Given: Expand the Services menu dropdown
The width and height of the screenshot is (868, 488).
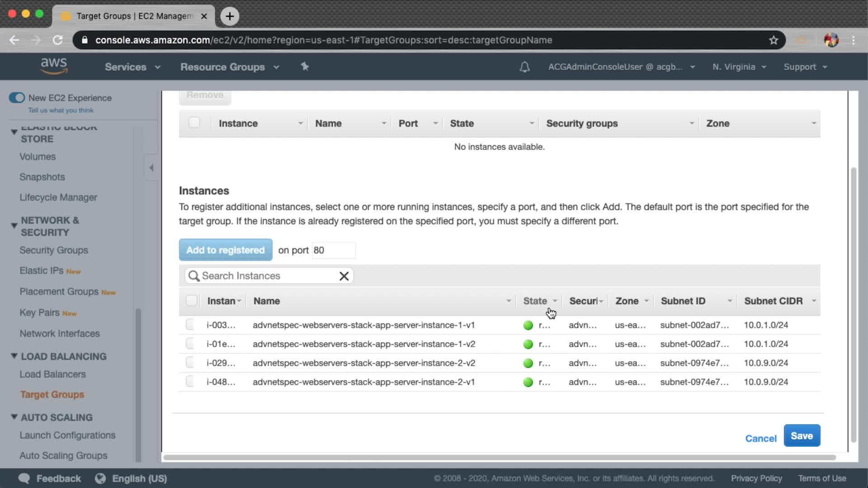Looking at the screenshot, I should (132, 67).
